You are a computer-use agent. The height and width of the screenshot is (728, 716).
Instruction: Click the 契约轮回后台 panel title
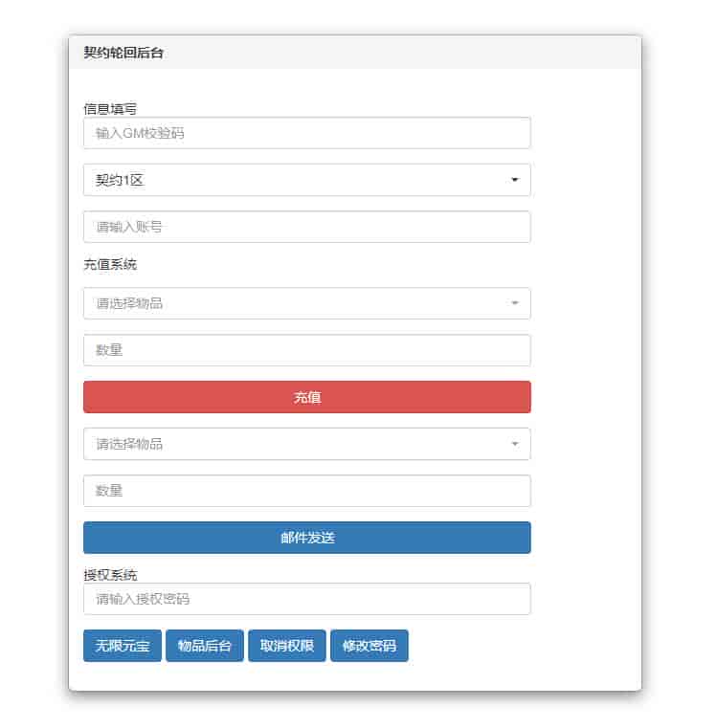click(x=123, y=54)
